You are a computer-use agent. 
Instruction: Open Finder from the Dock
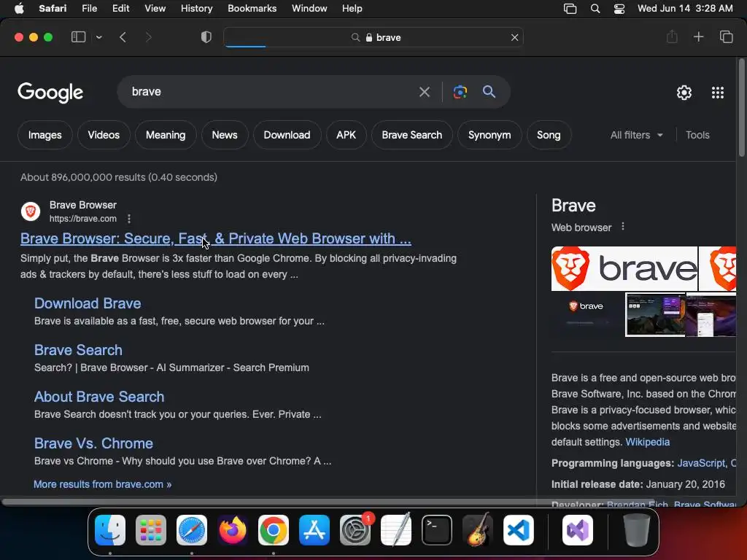tap(110, 530)
